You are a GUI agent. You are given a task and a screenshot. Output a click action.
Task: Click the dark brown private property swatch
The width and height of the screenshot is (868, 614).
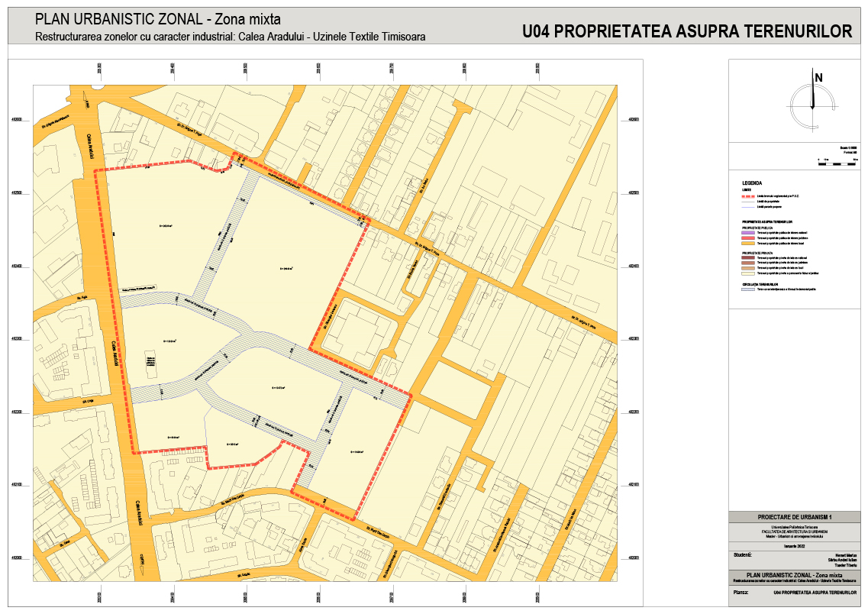pos(747,258)
